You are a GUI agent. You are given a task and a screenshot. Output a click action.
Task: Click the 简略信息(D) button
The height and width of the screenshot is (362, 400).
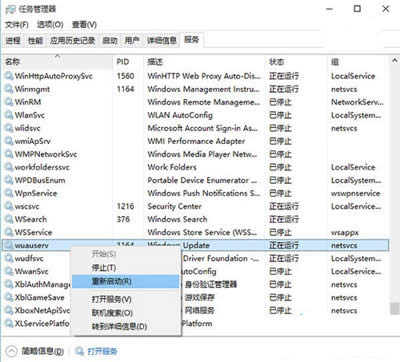[43, 351]
